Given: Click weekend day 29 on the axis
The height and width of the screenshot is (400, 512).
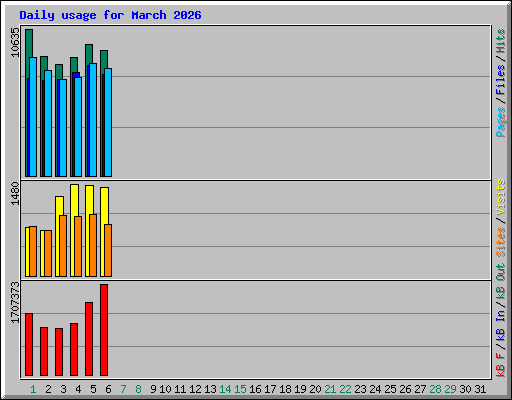Looking at the screenshot, I should (450, 389).
